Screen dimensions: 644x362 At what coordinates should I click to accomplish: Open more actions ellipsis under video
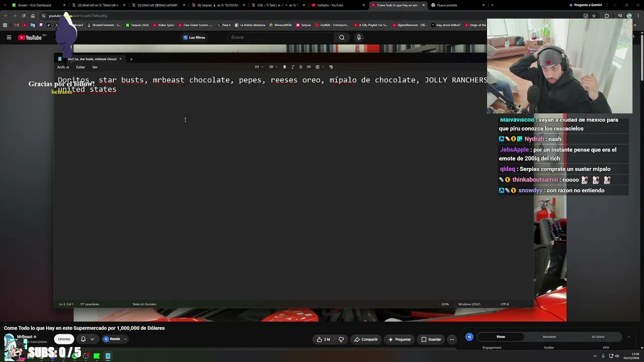point(452,339)
